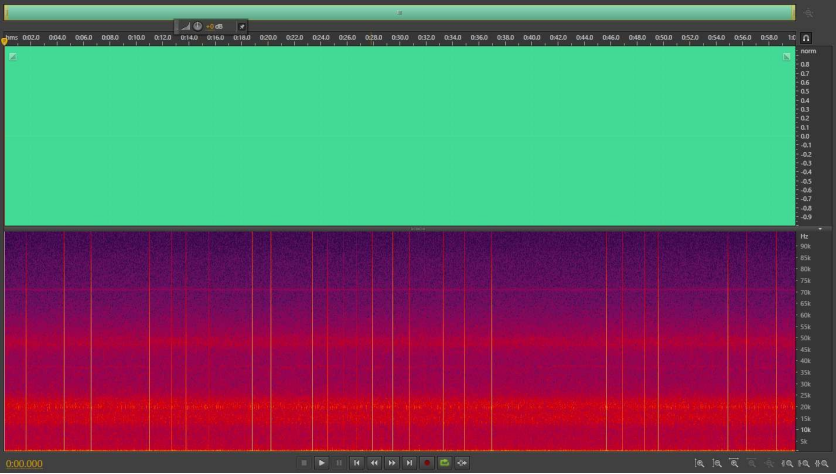Click the 0:00.000 timecode display
The width and height of the screenshot is (836, 474).
25,464
